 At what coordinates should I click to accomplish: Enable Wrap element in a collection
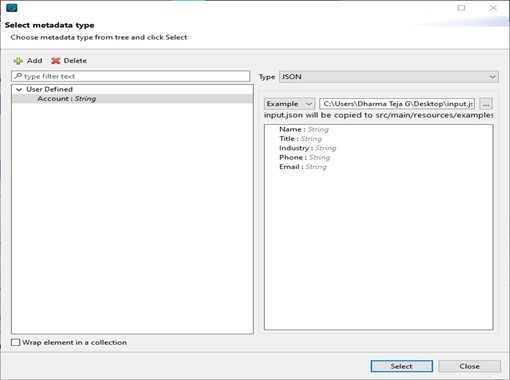click(15, 342)
